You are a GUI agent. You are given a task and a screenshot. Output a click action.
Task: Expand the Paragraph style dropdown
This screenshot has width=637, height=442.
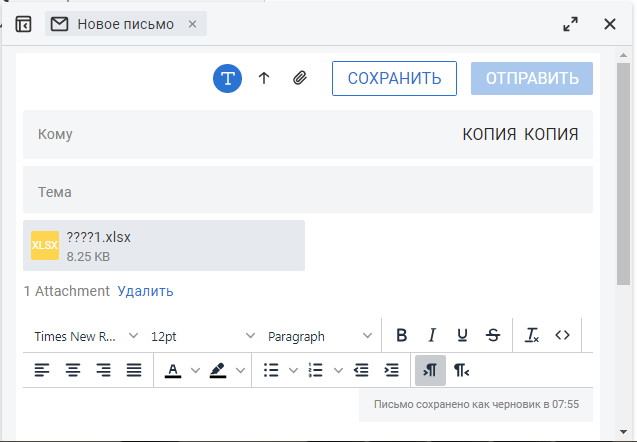point(319,336)
